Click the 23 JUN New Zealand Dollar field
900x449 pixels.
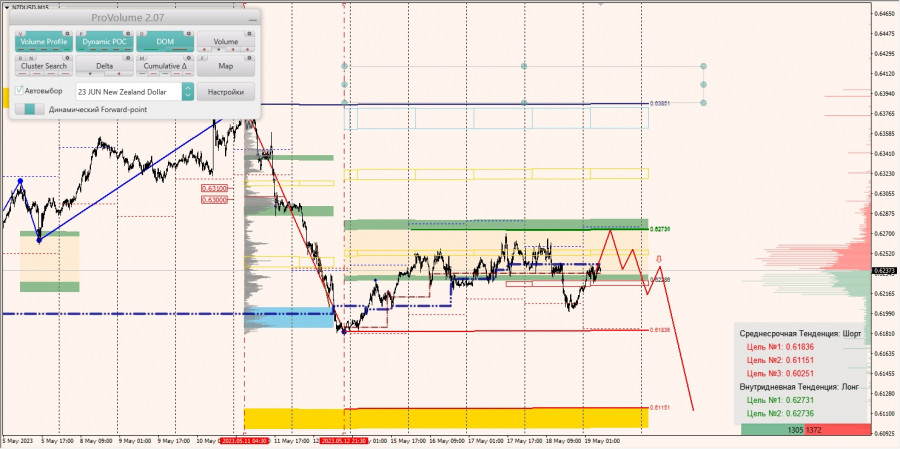129,92
